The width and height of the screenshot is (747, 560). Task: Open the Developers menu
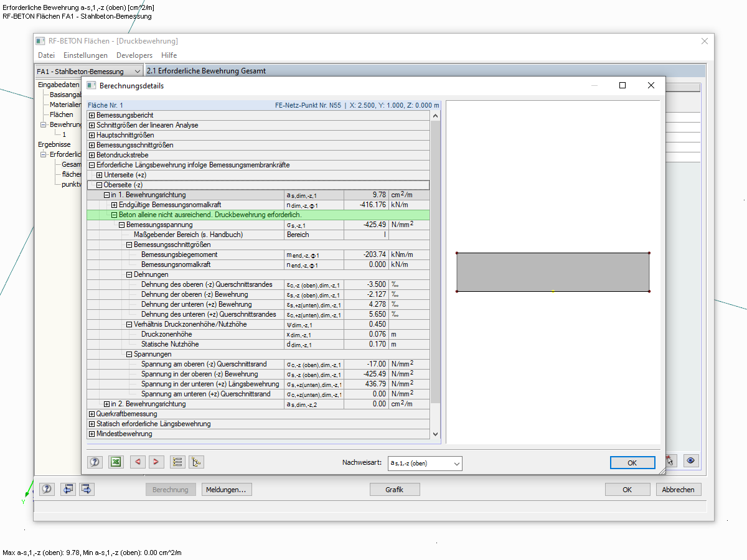coord(134,55)
